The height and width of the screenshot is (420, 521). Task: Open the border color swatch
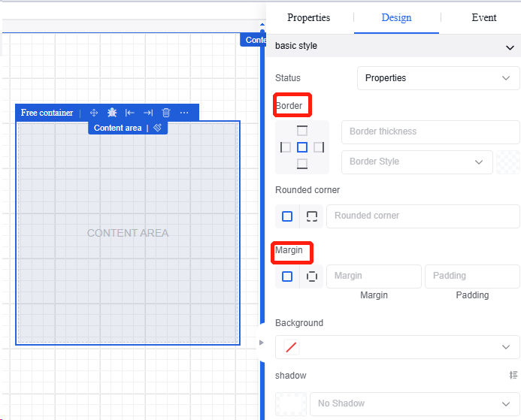pyautogui.click(x=509, y=162)
